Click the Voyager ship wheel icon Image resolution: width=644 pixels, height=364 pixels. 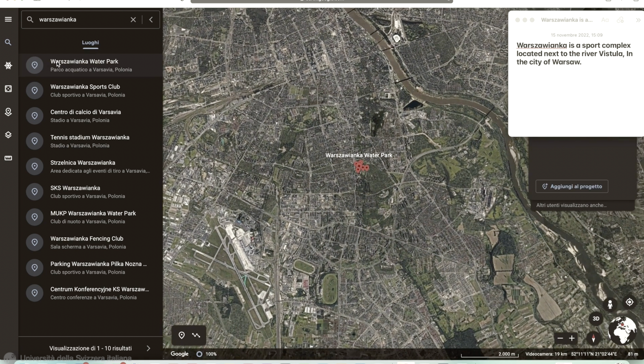click(x=8, y=66)
